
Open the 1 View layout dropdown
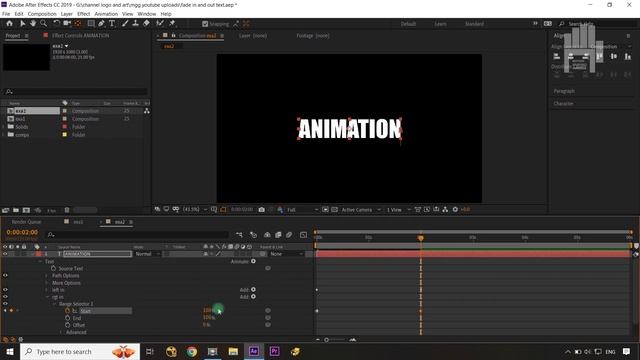(398, 209)
